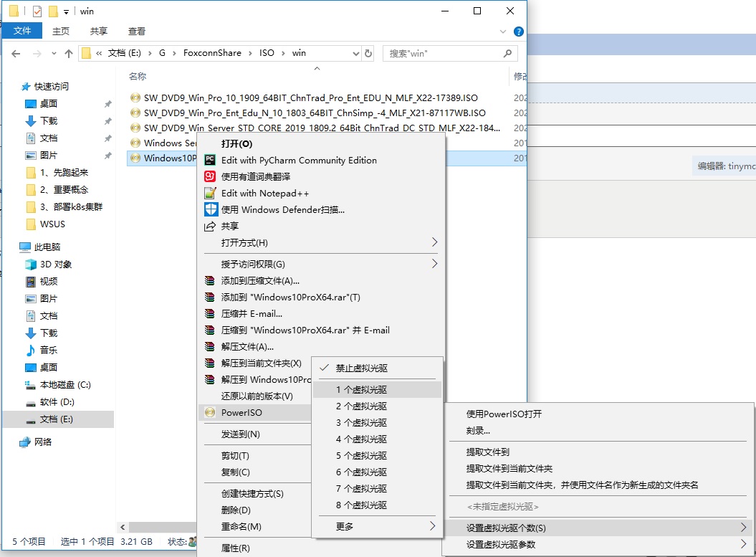Click WinRAR icon for 解压文件(A)...

210,346
